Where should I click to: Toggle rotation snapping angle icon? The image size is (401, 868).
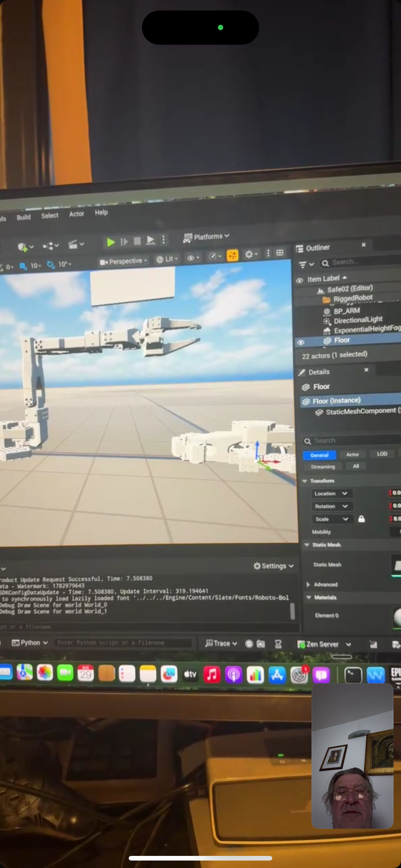(x=51, y=265)
